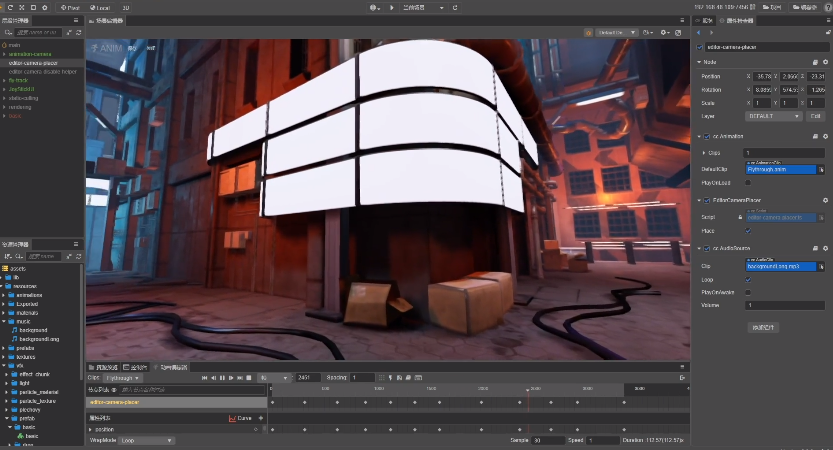Click the Local coordinate toggle button
The image size is (833, 450).
tap(100, 7)
